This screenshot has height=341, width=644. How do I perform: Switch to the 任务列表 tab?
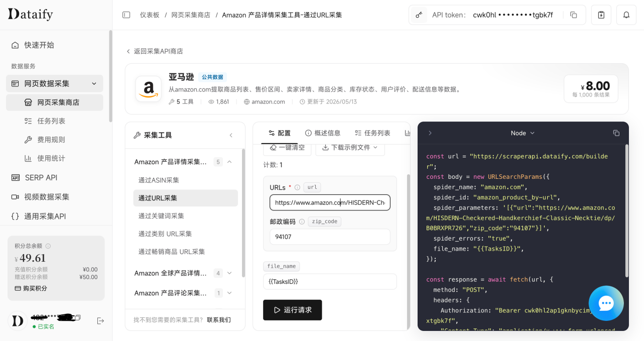tap(372, 133)
